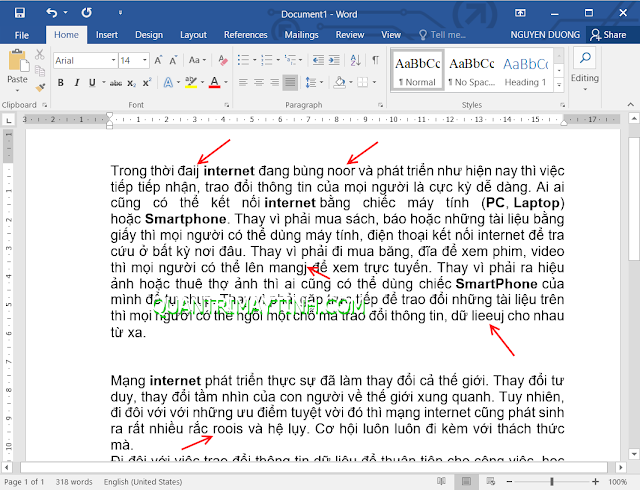Align text left
Screen dimensions: 640x490
pyautogui.click(x=243, y=83)
